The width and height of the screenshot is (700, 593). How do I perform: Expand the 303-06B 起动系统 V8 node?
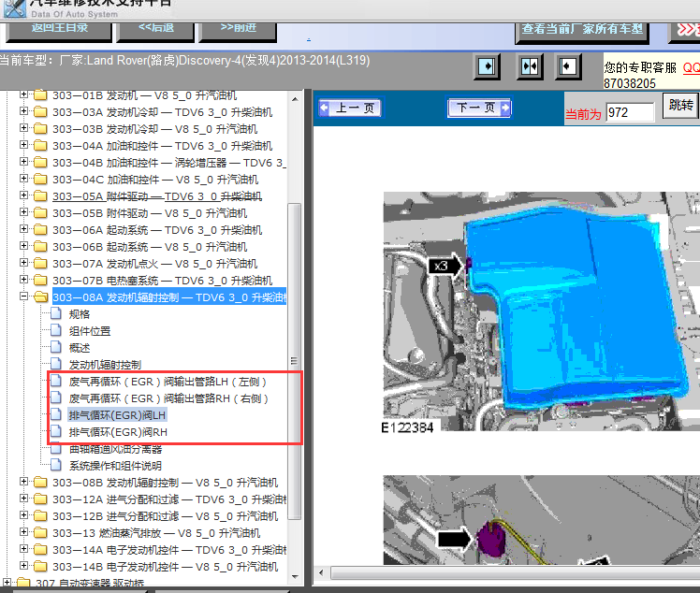(x=23, y=246)
